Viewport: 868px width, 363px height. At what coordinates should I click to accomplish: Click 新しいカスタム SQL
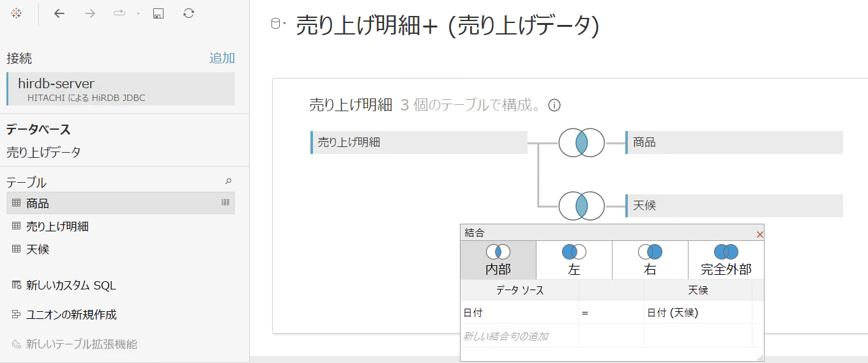(x=71, y=286)
